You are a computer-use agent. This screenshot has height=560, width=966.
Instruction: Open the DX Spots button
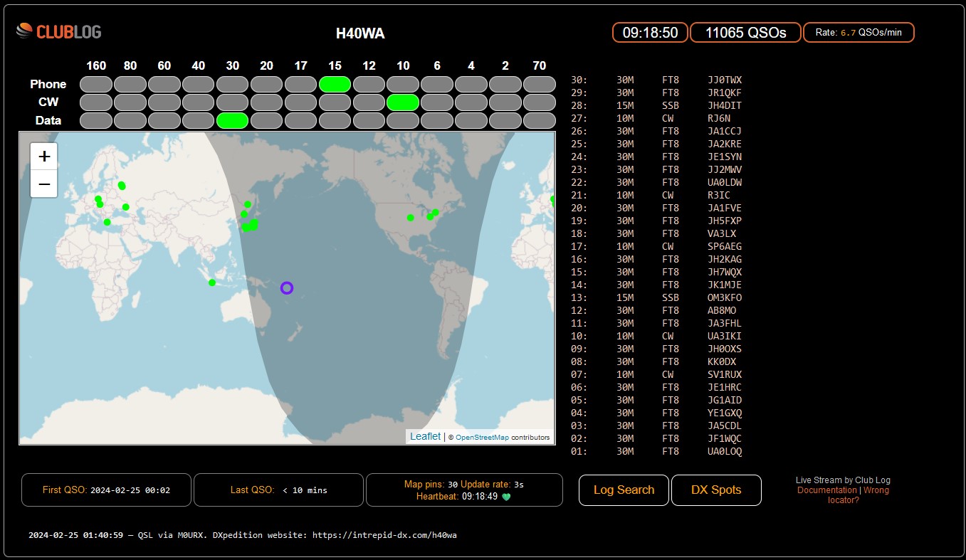click(716, 490)
